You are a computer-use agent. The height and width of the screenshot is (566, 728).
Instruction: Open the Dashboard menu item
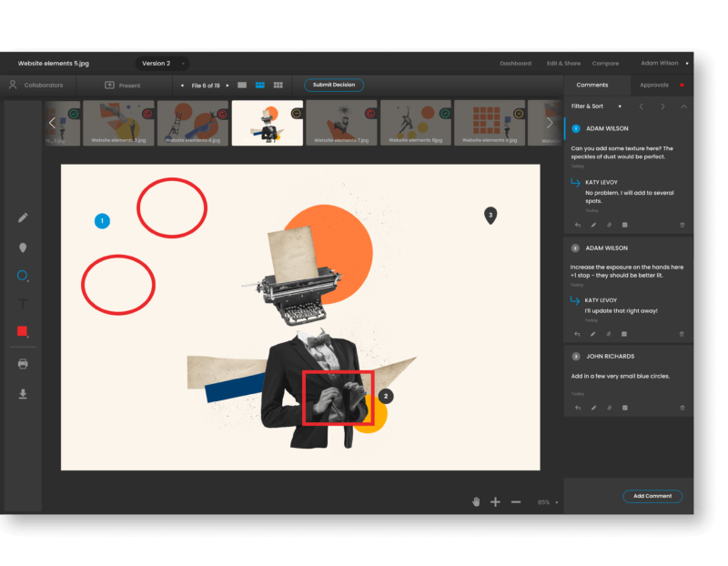pos(516,63)
